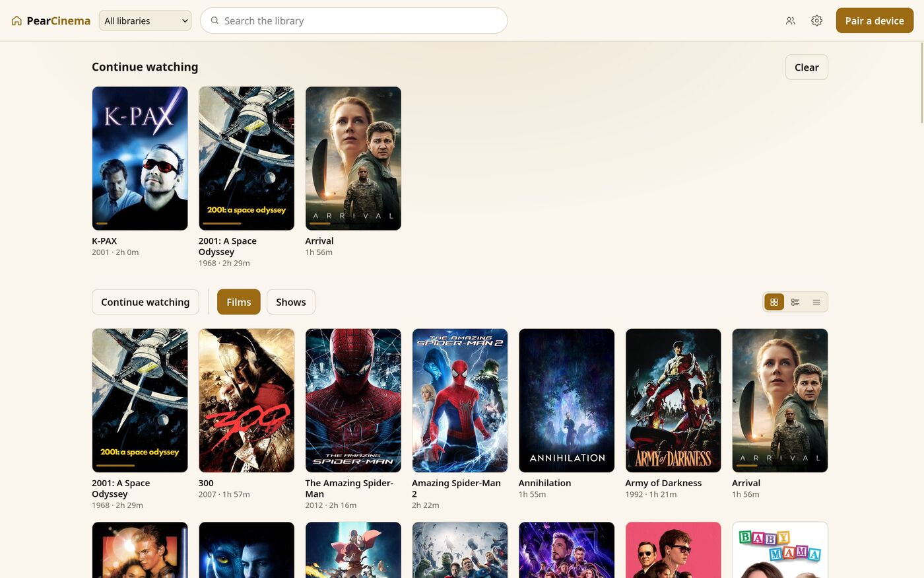The image size is (924, 578).
Task: Click "2007 · 1h 57m" metadata text
Action: click(x=224, y=494)
